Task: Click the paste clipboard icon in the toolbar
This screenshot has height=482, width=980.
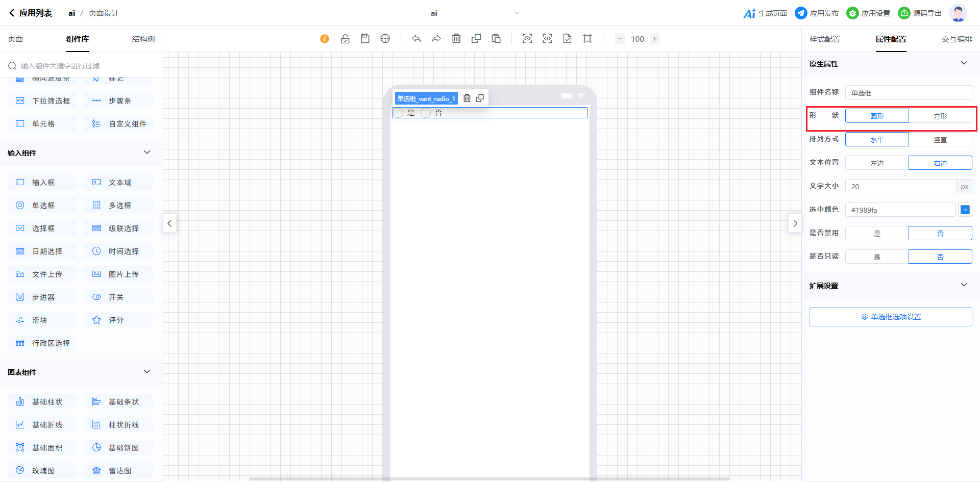Action: (496, 39)
